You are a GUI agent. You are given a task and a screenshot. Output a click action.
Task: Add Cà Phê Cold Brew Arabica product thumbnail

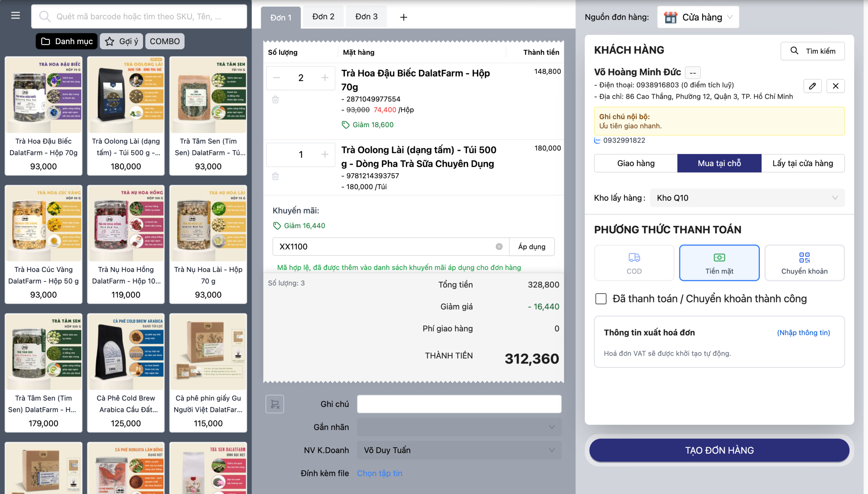tap(125, 352)
